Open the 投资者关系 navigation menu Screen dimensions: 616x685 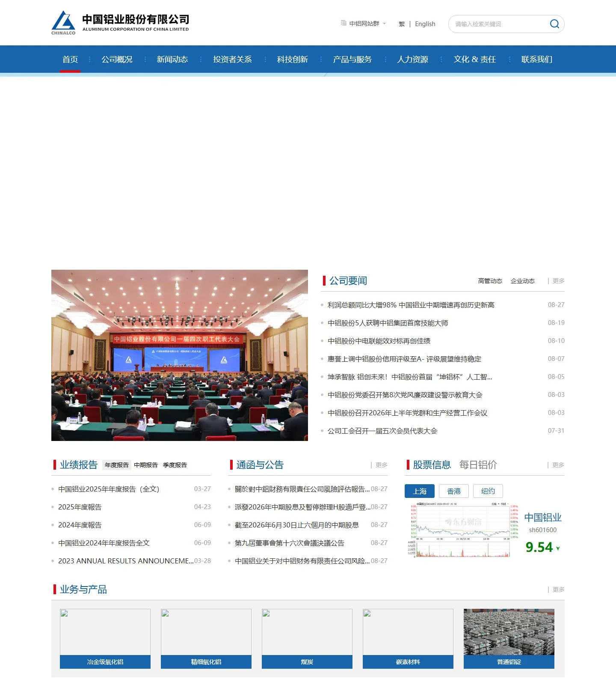click(x=232, y=59)
